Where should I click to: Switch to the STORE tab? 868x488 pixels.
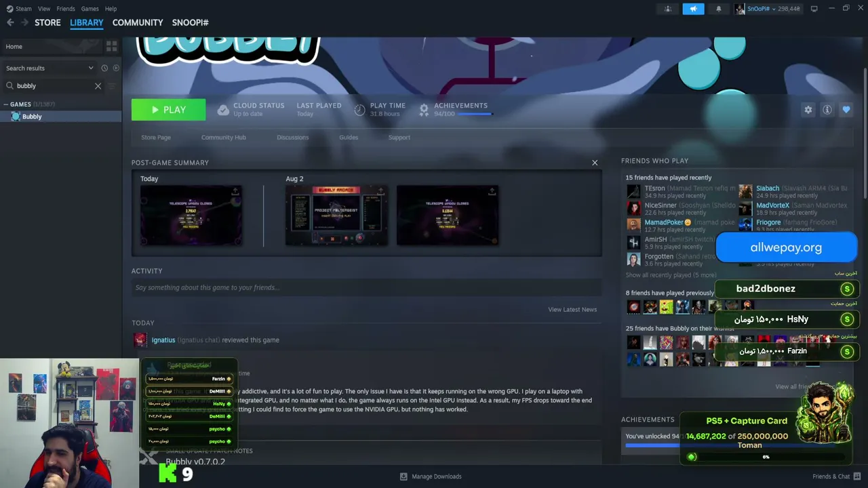[x=47, y=22]
